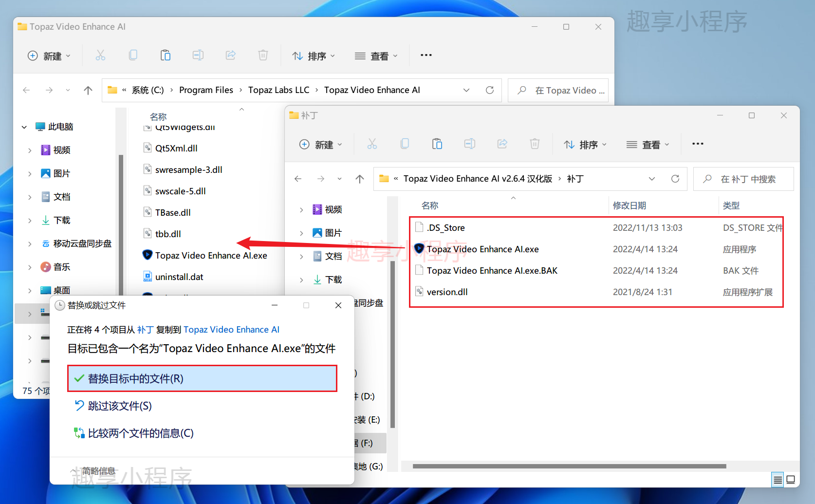This screenshot has width=815, height=504.
Task: Refresh the Topaz Video Enhance AI folder
Action: coord(490,90)
